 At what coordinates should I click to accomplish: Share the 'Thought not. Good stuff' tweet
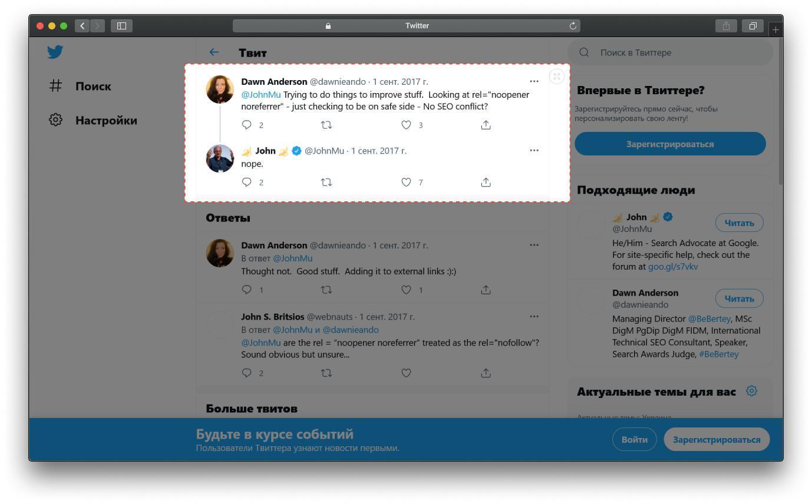486,290
